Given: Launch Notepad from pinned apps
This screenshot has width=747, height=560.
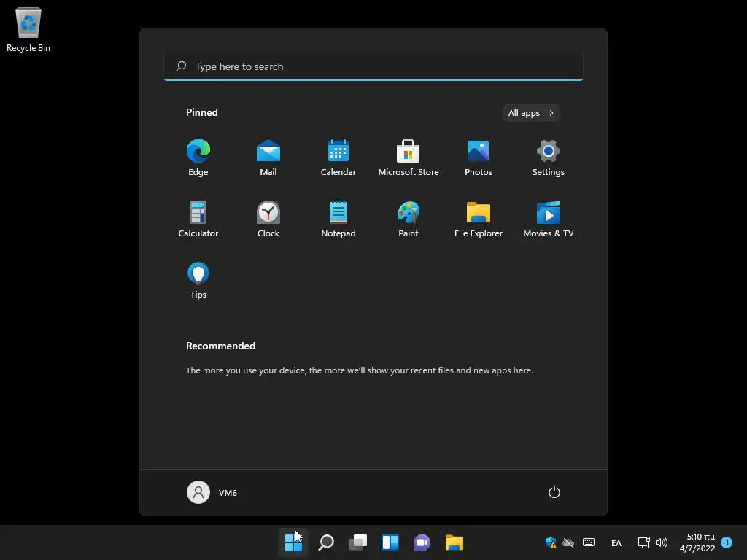Looking at the screenshot, I should [338, 219].
